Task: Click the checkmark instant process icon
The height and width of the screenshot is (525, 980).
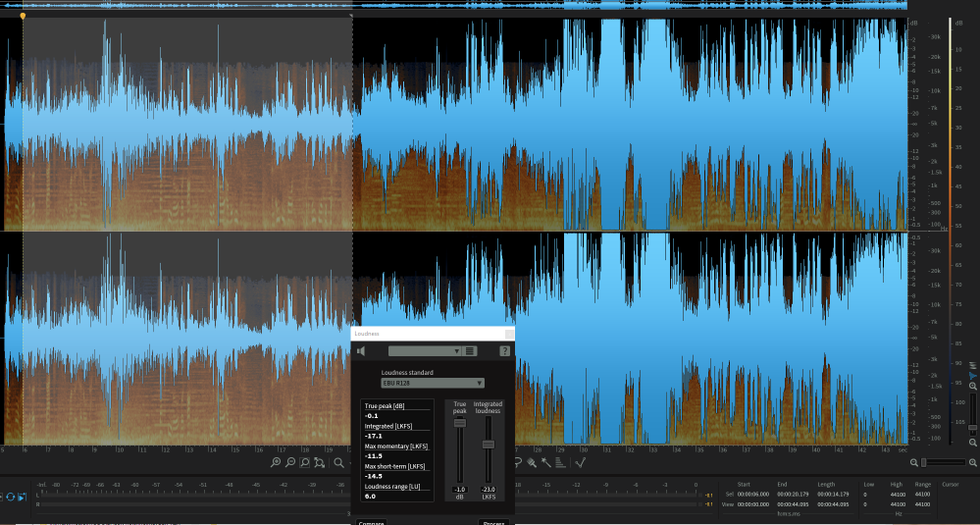Action: click(x=580, y=462)
